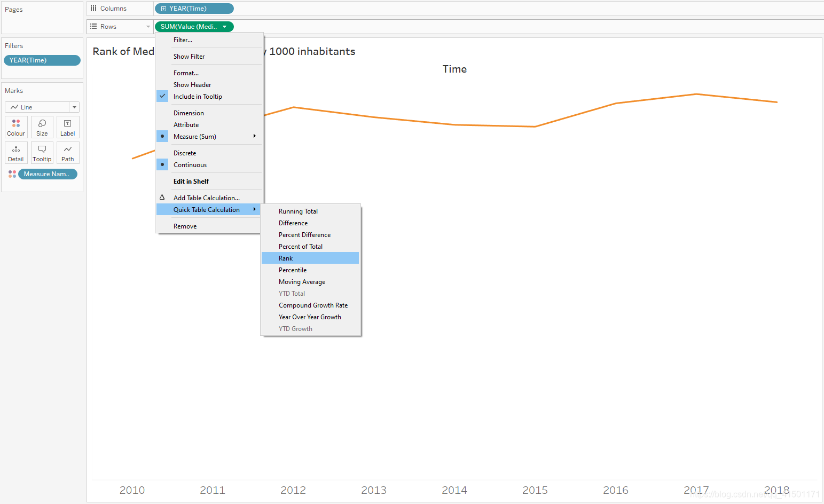Image resolution: width=824 pixels, height=504 pixels.
Task: Click the 2011 year axis label
Action: [213, 490]
